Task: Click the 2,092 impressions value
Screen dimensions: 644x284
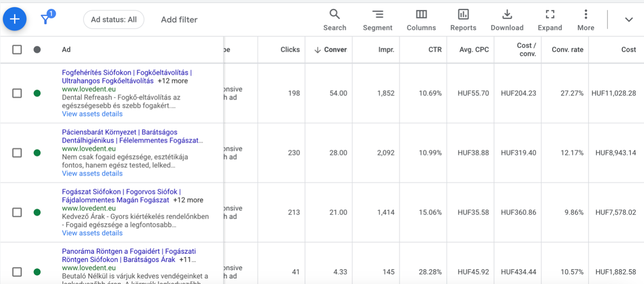Action: click(386, 153)
